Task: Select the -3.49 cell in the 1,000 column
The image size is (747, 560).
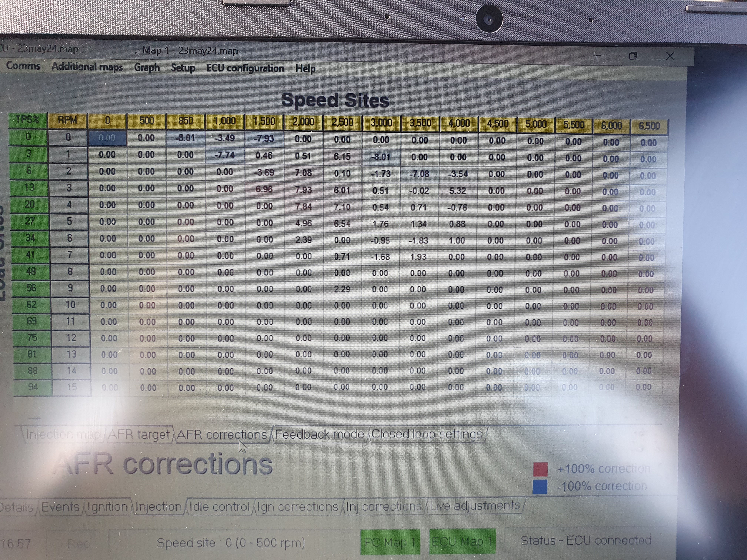Action: coord(225,138)
